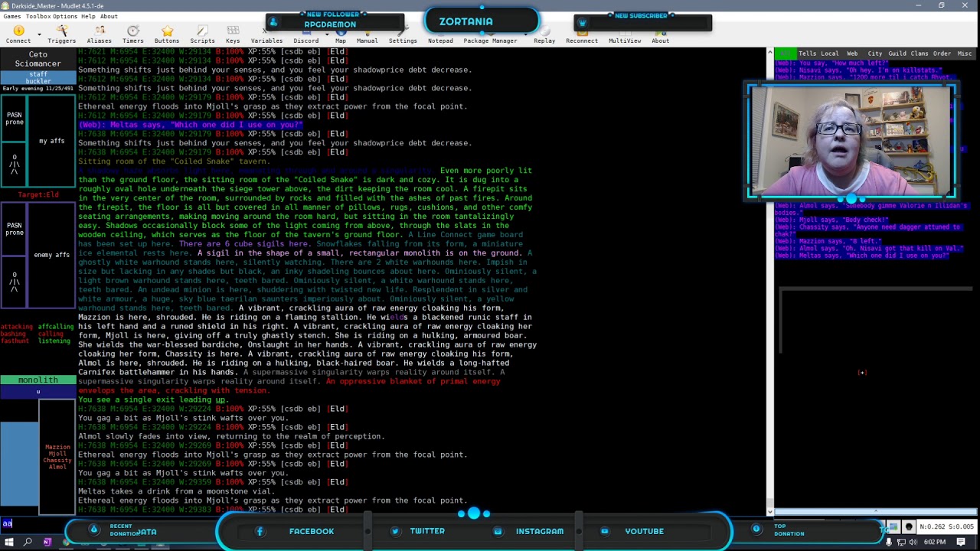This screenshot has width=980, height=551.
Task: Toggle the listening status label
Action: (x=54, y=341)
